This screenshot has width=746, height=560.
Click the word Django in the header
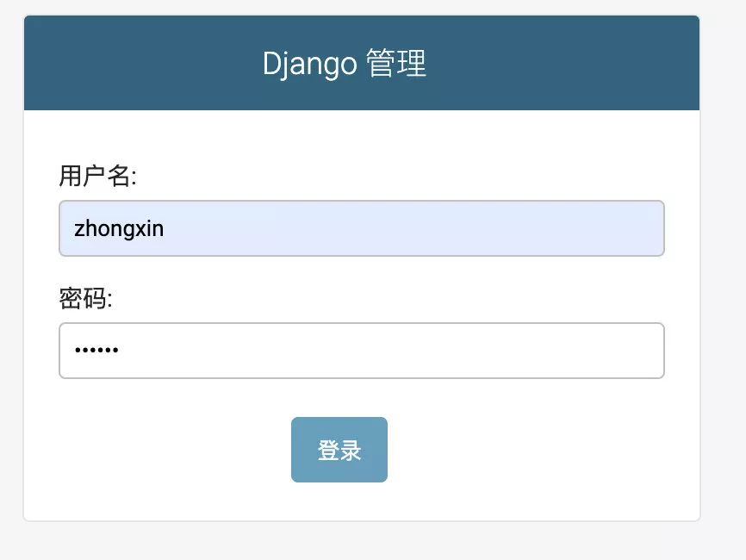click(x=309, y=65)
